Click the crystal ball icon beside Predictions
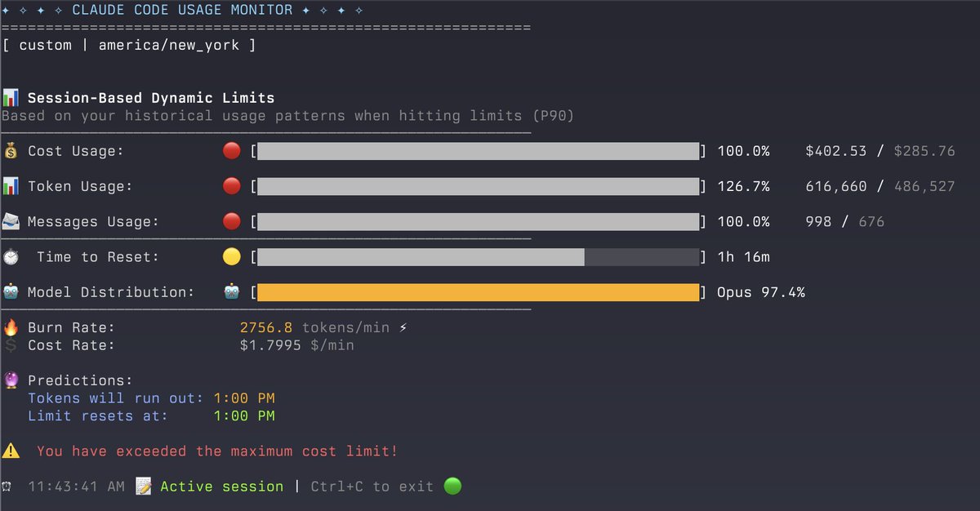The image size is (980, 511). click(11, 380)
